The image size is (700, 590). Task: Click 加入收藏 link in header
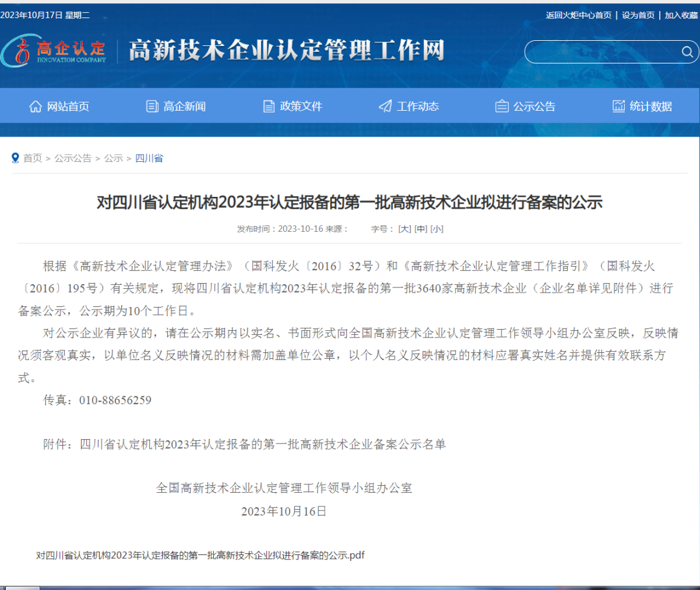[681, 15]
